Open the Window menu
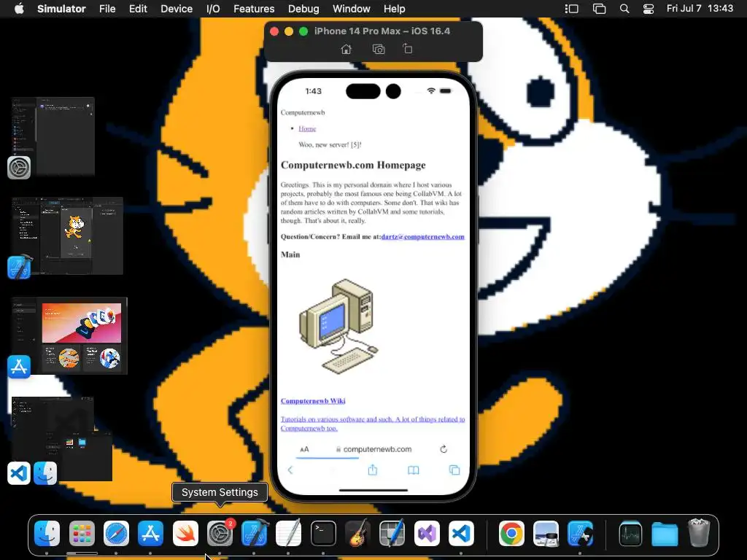 tap(351, 9)
